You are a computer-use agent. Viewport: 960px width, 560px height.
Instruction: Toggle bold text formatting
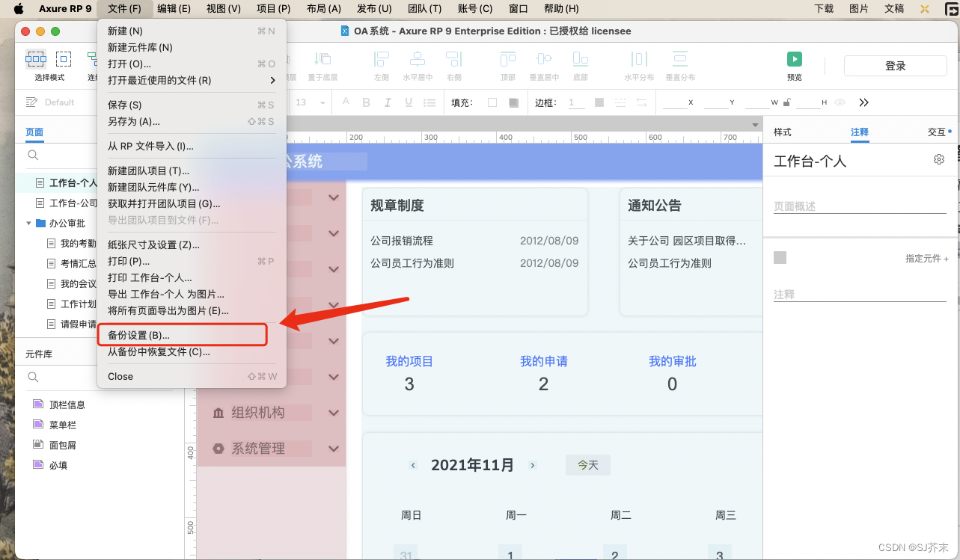[367, 102]
